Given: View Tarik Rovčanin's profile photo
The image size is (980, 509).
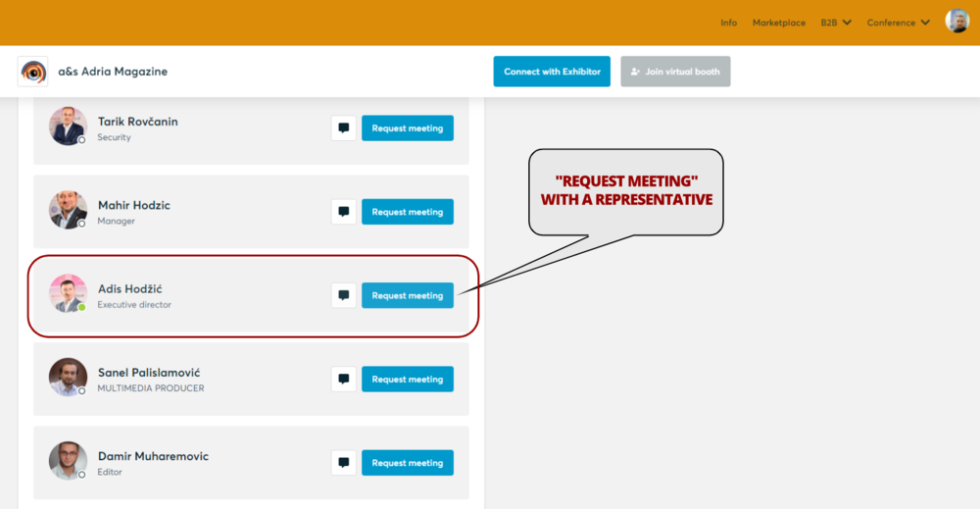Looking at the screenshot, I should pyautogui.click(x=68, y=127).
